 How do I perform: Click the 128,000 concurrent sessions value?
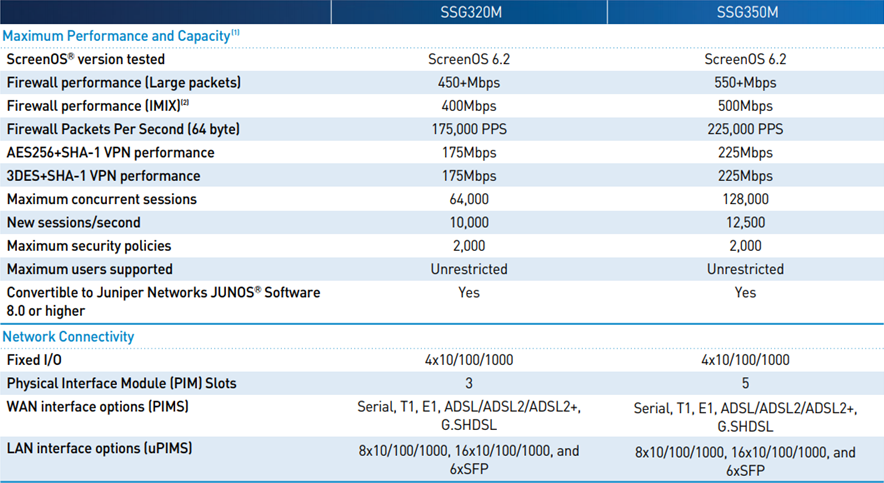click(745, 199)
